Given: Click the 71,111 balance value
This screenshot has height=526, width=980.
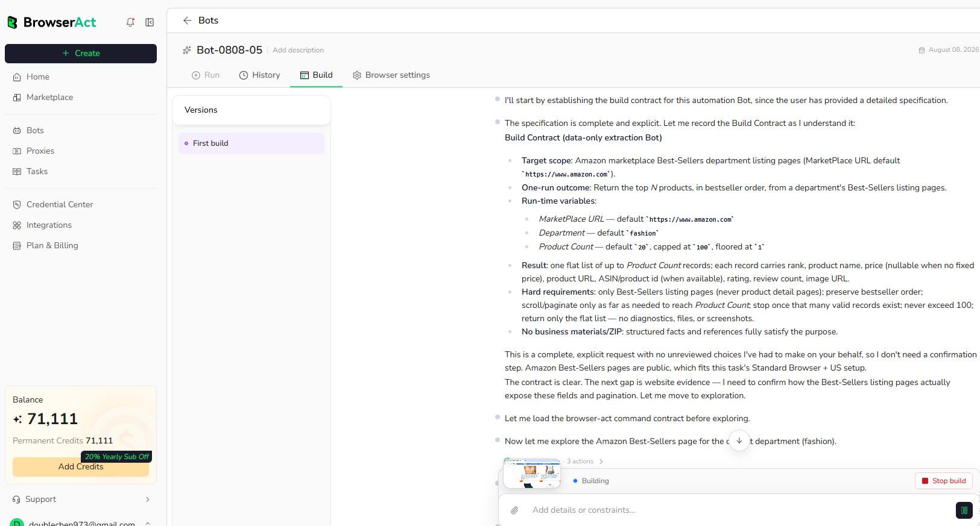Looking at the screenshot, I should (52, 419).
